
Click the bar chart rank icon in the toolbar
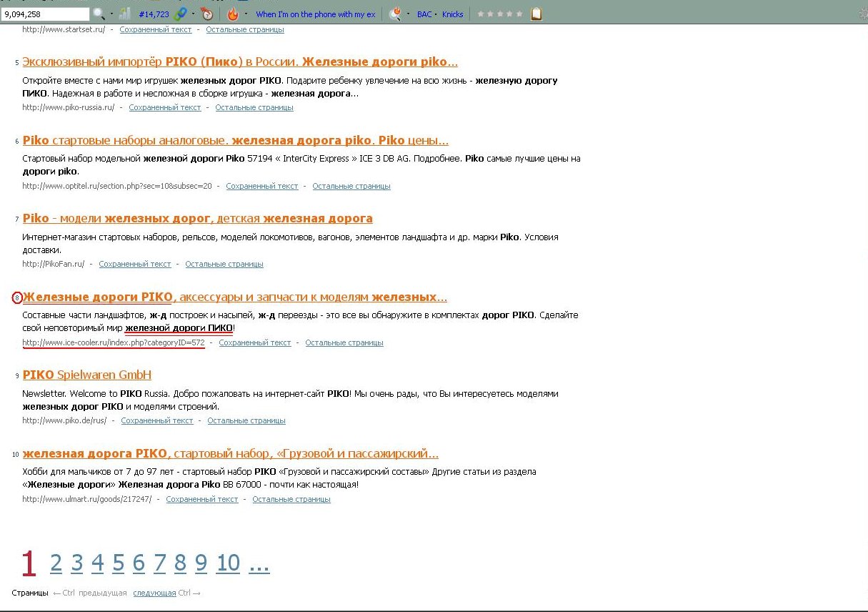point(125,14)
